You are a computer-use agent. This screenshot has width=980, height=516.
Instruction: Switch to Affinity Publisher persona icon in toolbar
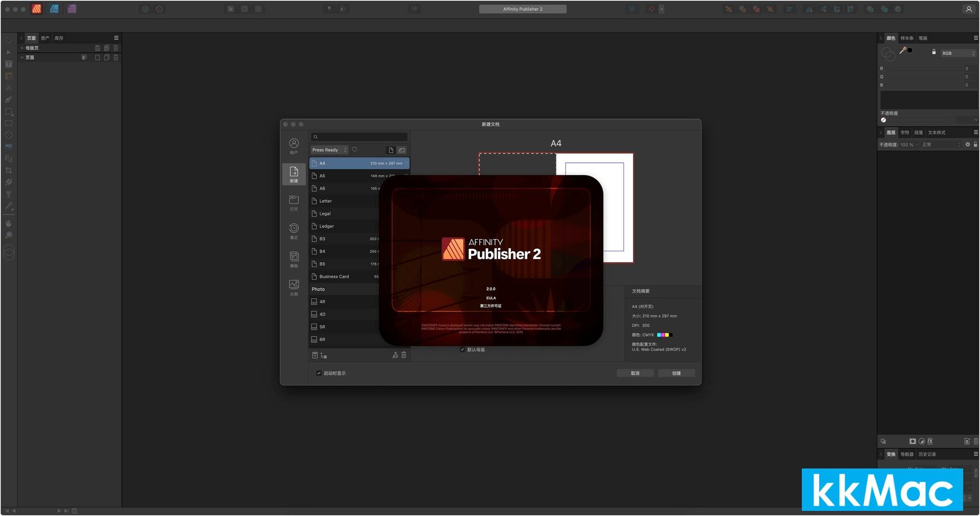pyautogui.click(x=37, y=9)
